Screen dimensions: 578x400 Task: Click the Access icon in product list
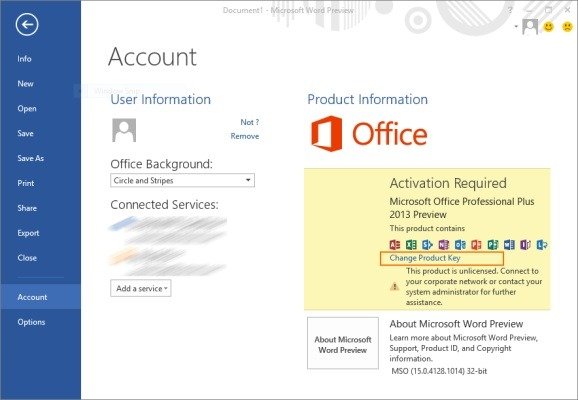click(395, 244)
